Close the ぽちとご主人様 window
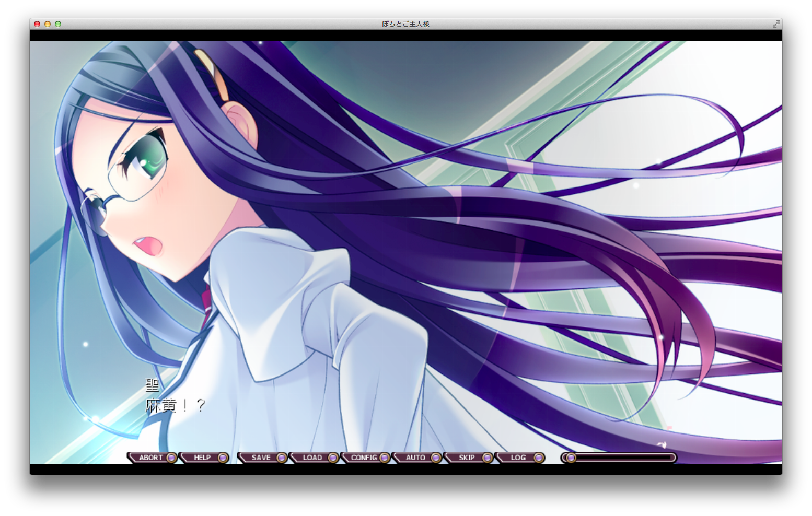The height and width of the screenshot is (516, 812). pos(37,24)
